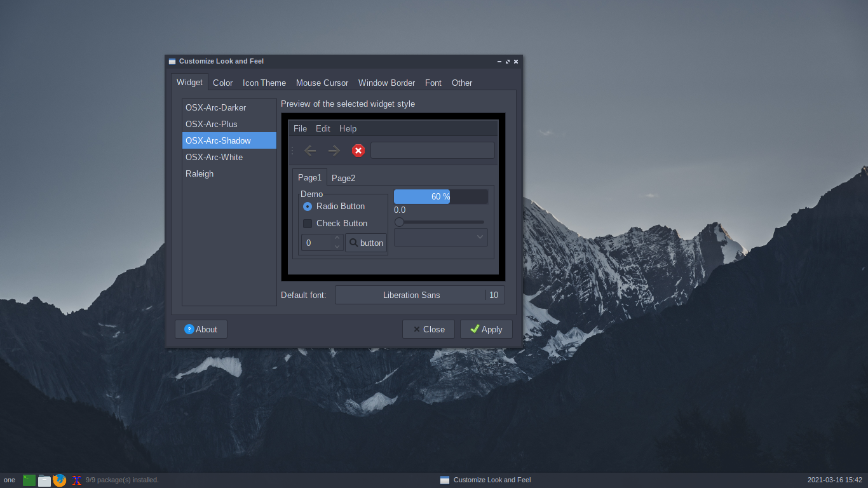The height and width of the screenshot is (488, 868).
Task: Open the empty combo box in preview
Action: 441,237
